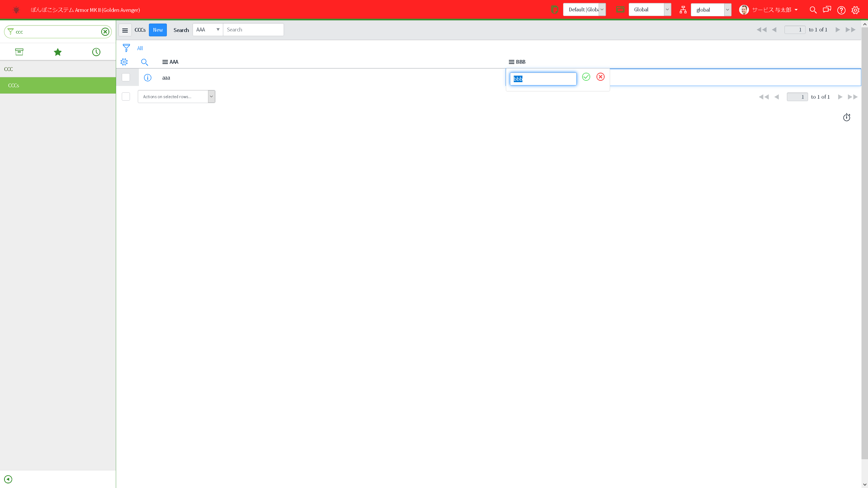Toggle column search magnifier icon
868x488 pixels.
[x=144, y=62]
